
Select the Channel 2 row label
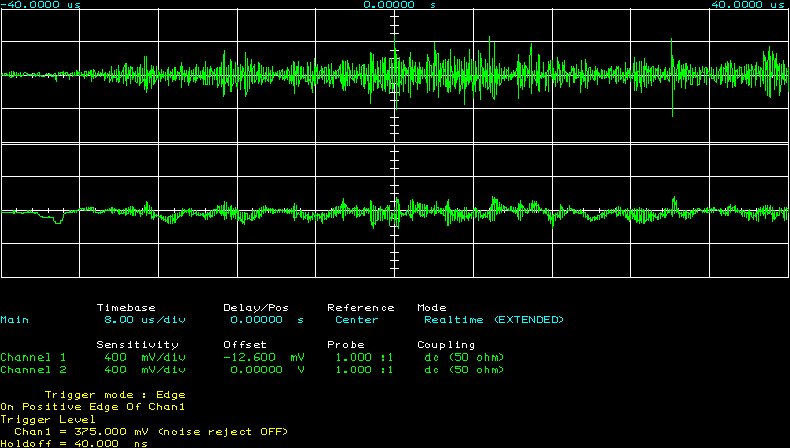pyautogui.click(x=33, y=370)
